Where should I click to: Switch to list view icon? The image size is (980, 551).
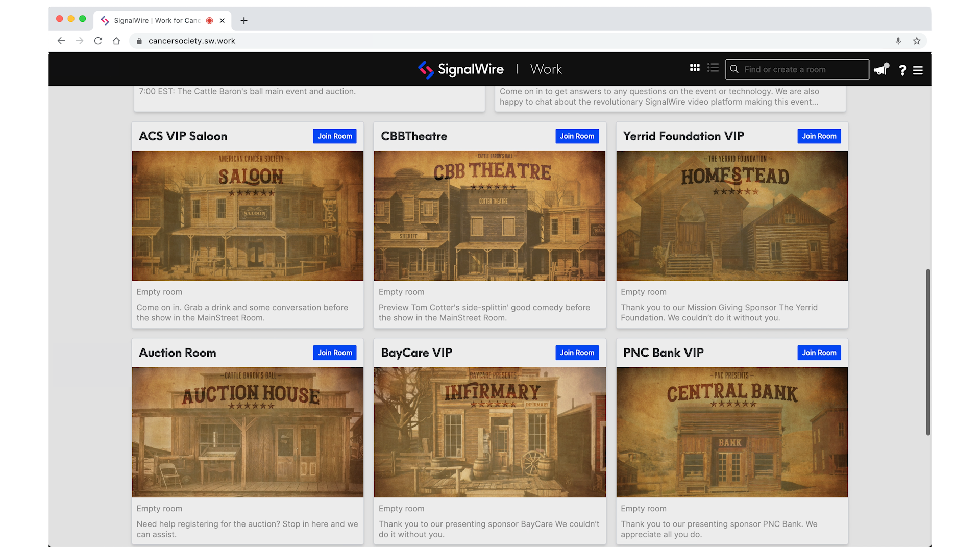pyautogui.click(x=713, y=68)
